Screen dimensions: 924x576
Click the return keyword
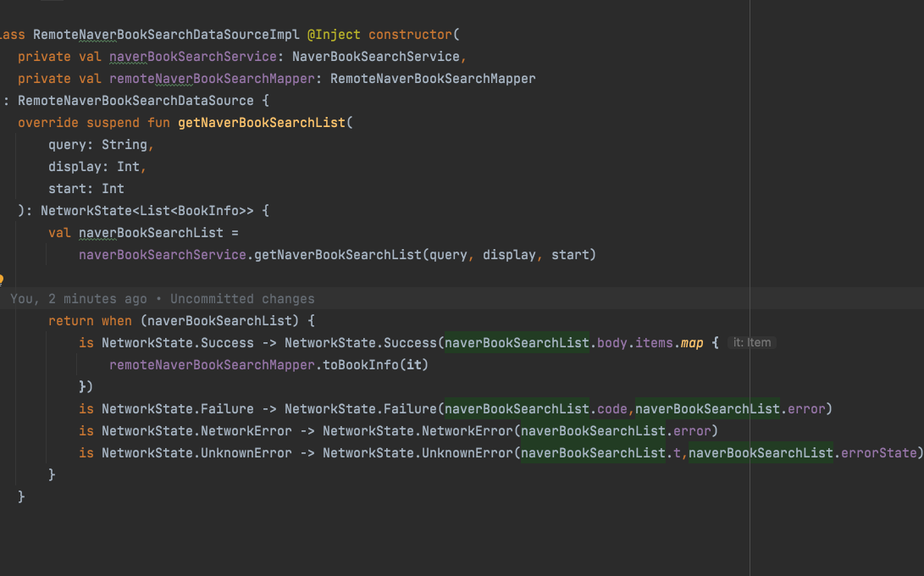click(x=70, y=321)
